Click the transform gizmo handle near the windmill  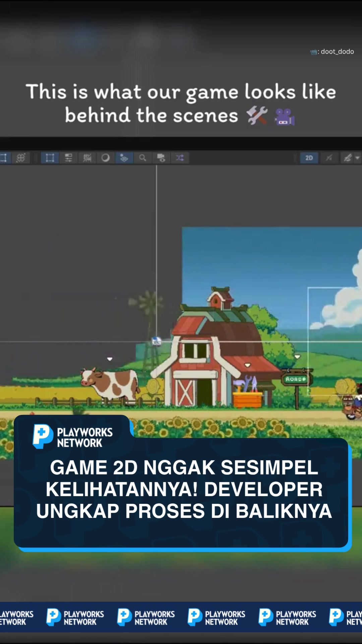pos(157,341)
